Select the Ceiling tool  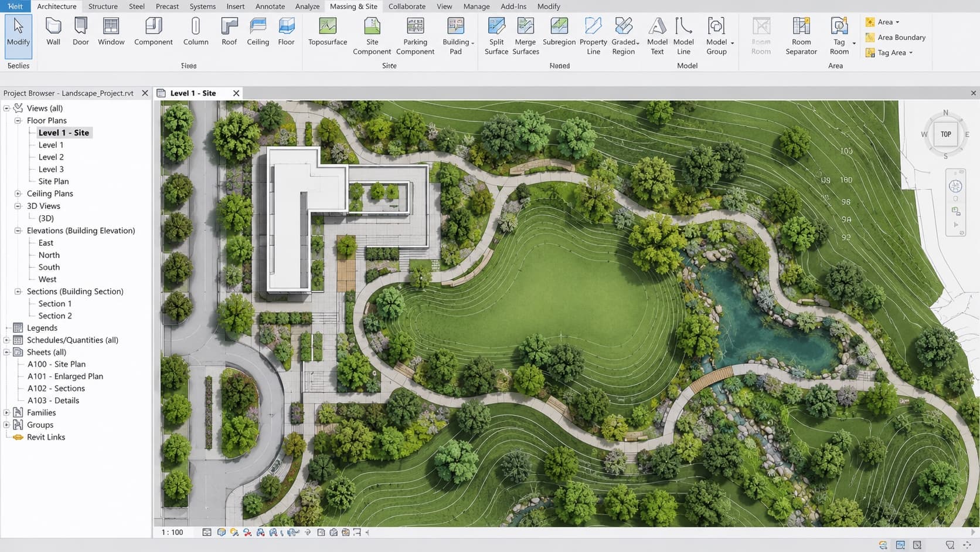point(258,32)
